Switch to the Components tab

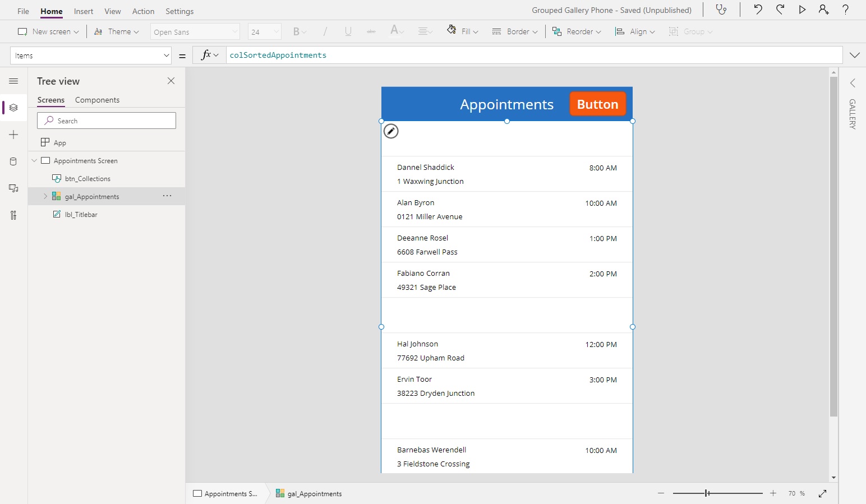tap(97, 100)
